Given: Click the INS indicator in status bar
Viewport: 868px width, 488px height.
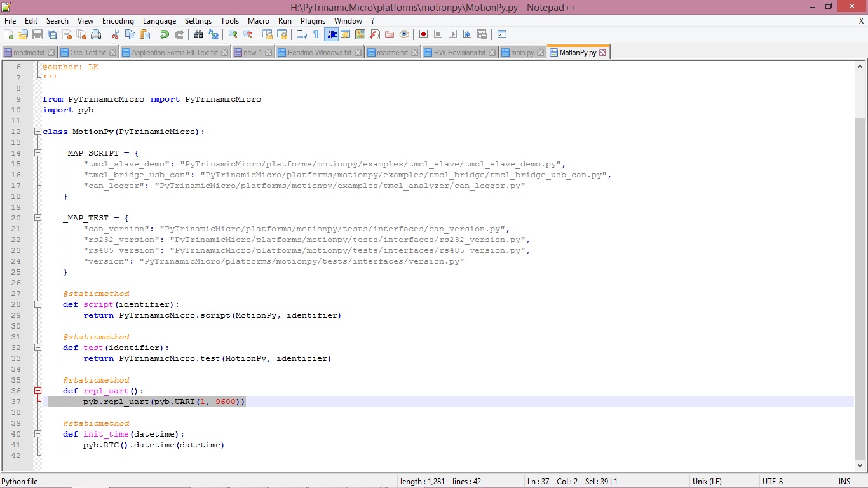Looking at the screenshot, I should point(844,481).
